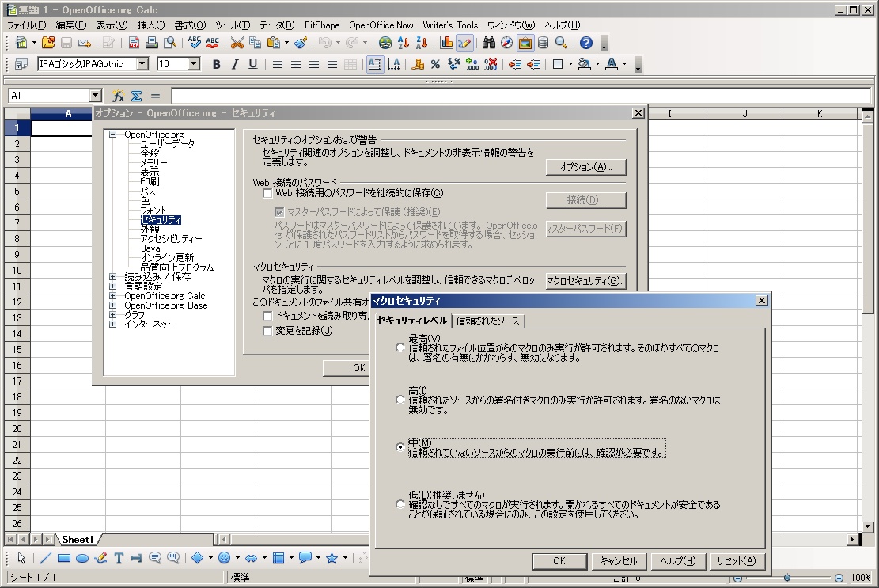
Task: Open the ツール(T) menu
Action: click(233, 25)
